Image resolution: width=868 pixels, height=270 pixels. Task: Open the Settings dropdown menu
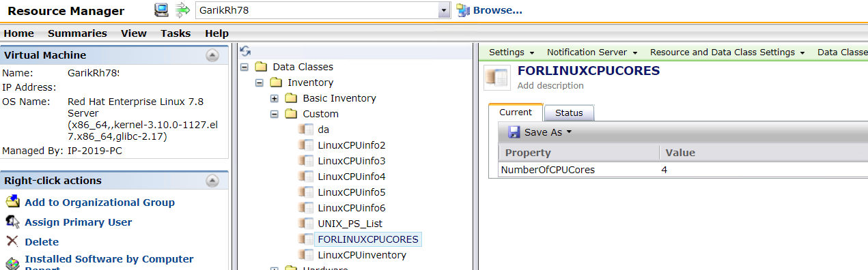tap(512, 52)
